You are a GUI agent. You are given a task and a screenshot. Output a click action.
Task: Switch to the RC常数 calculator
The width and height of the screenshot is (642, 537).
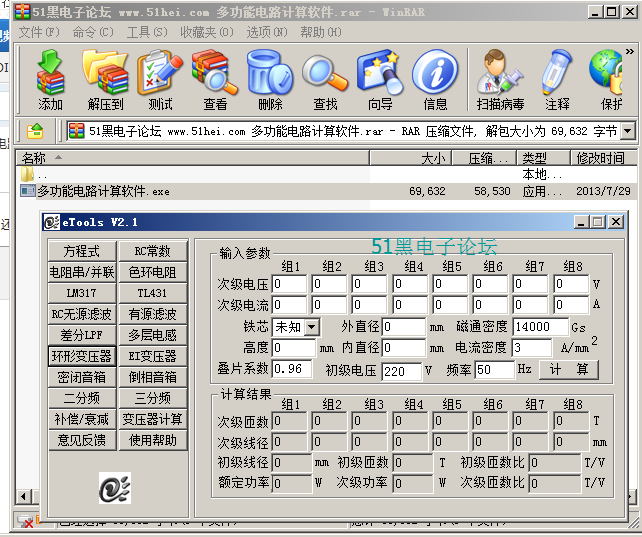coord(153,251)
